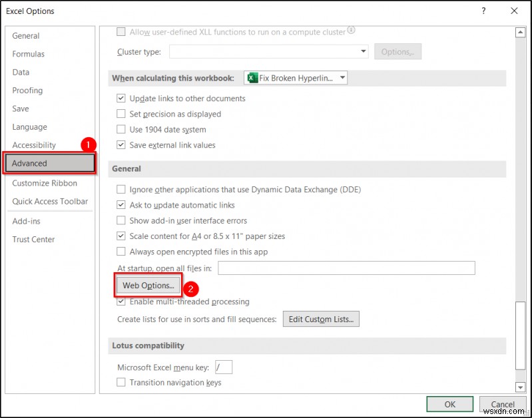Viewport: 532px width, 418px height.
Task: Open the Language category
Action: [x=29, y=127]
